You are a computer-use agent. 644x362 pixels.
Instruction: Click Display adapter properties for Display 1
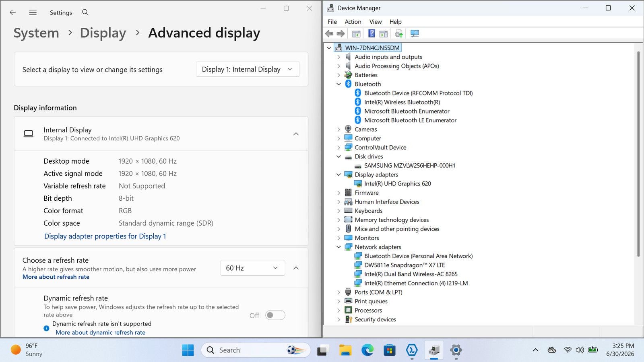[x=105, y=236]
